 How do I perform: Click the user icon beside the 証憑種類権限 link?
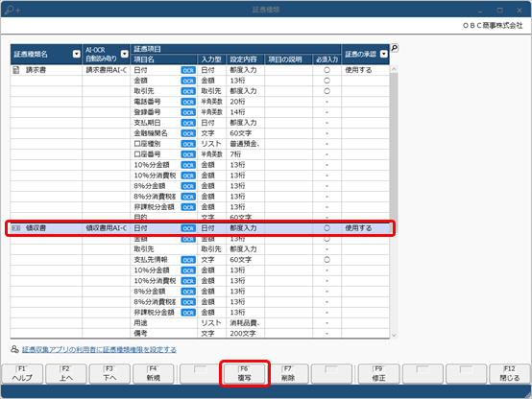coord(14,349)
